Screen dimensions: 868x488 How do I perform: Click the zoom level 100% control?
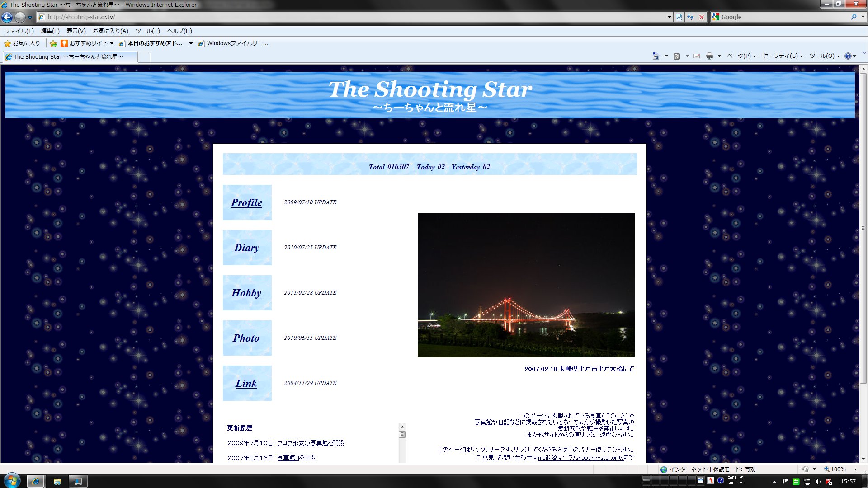pos(838,469)
